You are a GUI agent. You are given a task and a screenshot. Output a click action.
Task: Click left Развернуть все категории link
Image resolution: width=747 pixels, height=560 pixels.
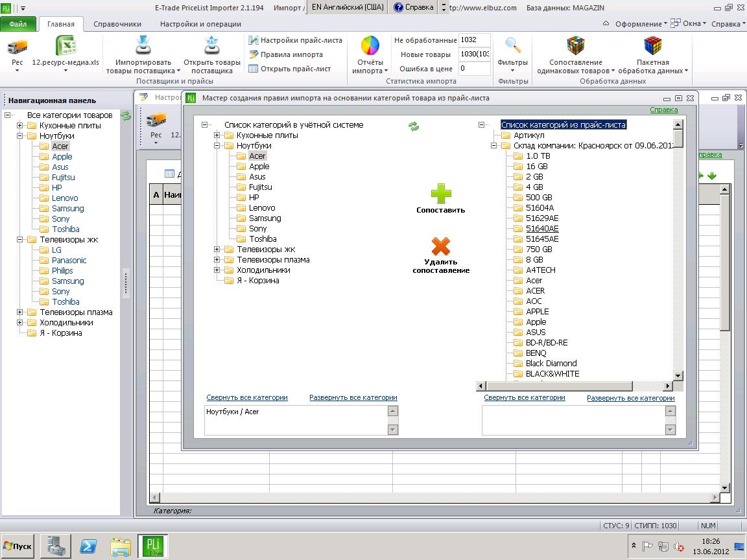click(353, 397)
